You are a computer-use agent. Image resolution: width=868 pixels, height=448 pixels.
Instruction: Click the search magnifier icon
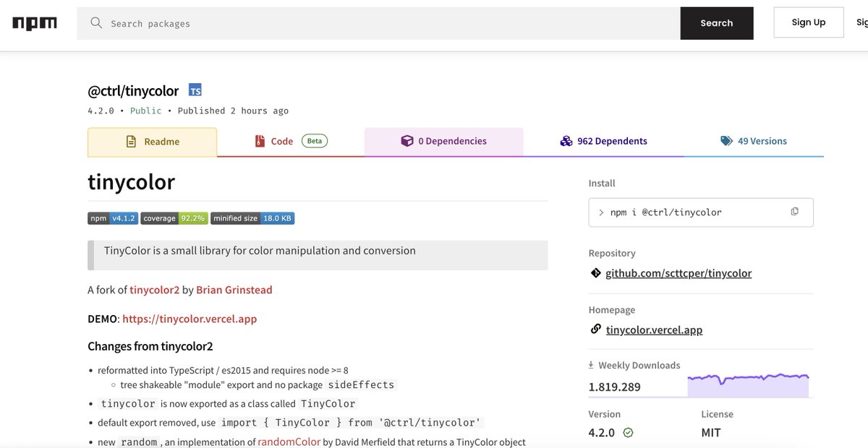(x=96, y=23)
